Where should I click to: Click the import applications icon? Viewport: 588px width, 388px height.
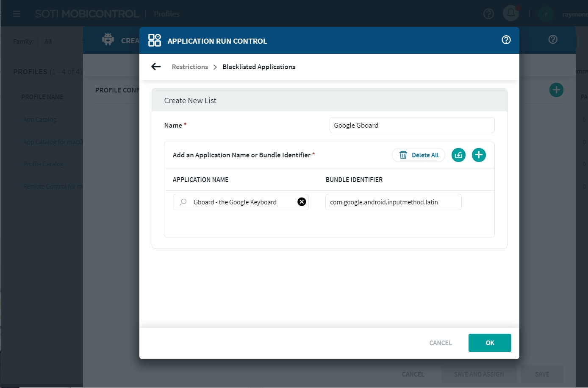click(458, 155)
